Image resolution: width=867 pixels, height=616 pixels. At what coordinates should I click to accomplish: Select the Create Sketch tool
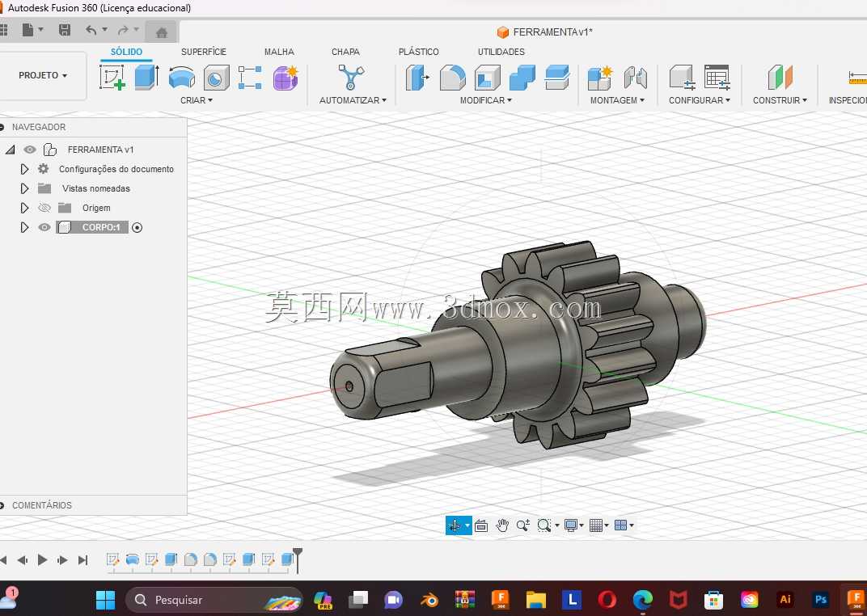click(112, 77)
